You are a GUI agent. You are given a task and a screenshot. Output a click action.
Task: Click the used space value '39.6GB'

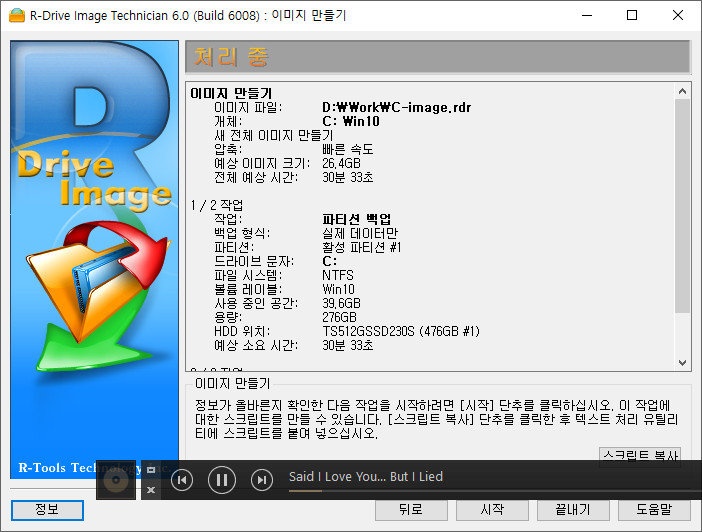pos(341,303)
